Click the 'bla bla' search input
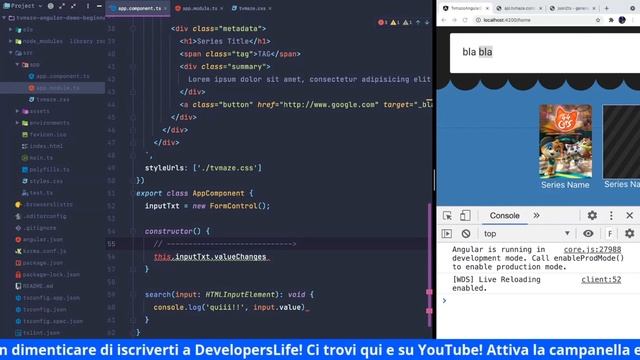Viewport: 640px width, 360px height. (x=545, y=53)
